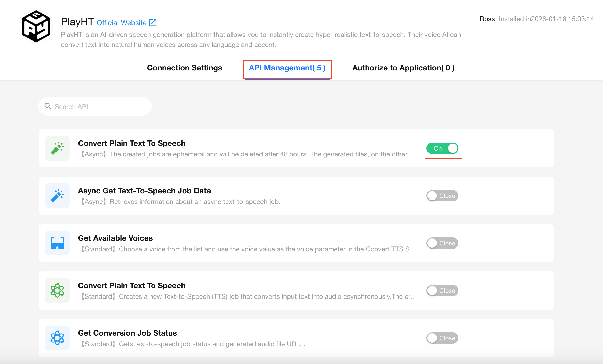Open the Official Website link

pyautogui.click(x=122, y=23)
